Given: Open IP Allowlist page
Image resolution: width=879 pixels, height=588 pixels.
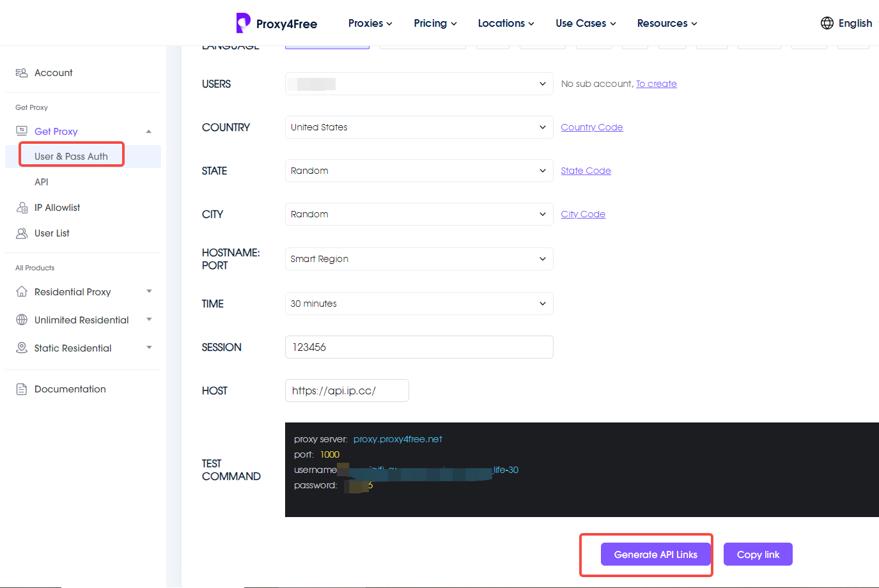Looking at the screenshot, I should [57, 208].
